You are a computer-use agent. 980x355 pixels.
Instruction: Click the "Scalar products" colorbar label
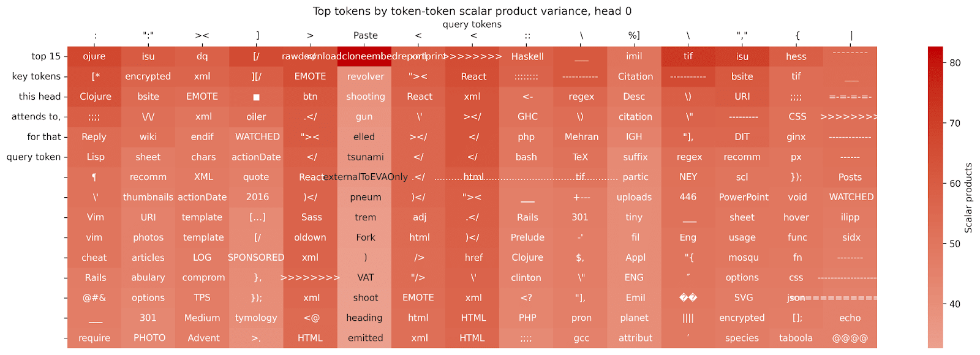click(968, 198)
